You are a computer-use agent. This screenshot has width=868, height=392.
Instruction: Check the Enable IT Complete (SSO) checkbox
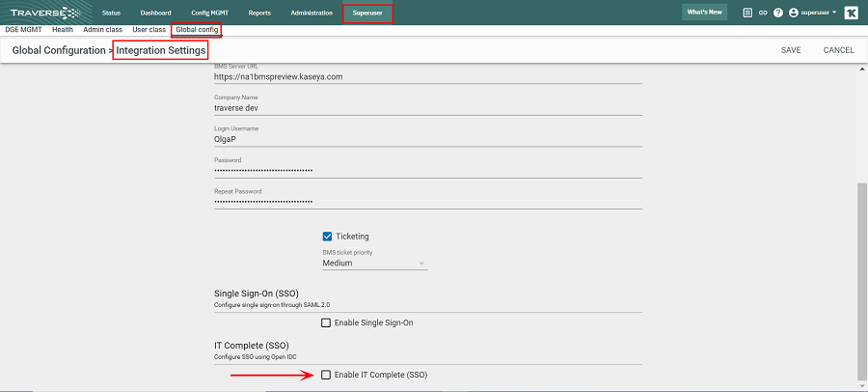[326, 375]
